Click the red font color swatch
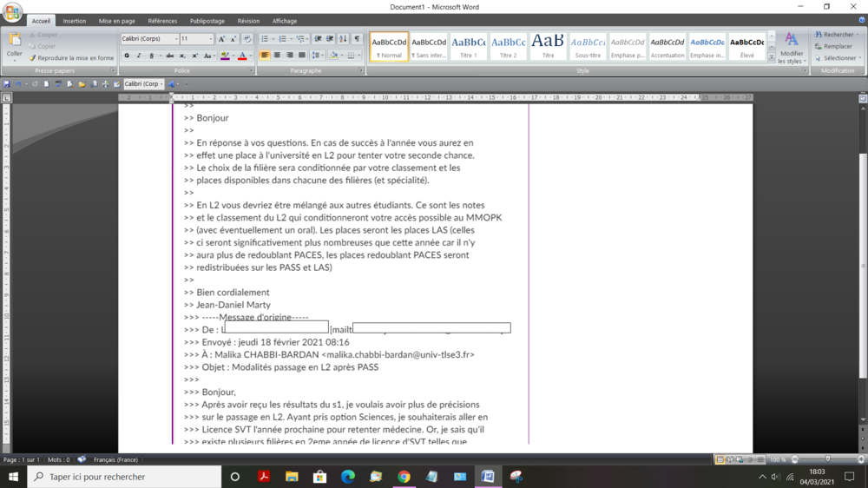The height and width of the screenshot is (488, 868). pyautogui.click(x=241, y=56)
